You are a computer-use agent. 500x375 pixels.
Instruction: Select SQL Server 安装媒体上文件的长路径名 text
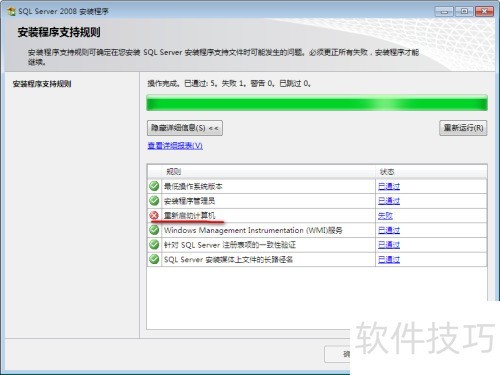[x=228, y=260]
